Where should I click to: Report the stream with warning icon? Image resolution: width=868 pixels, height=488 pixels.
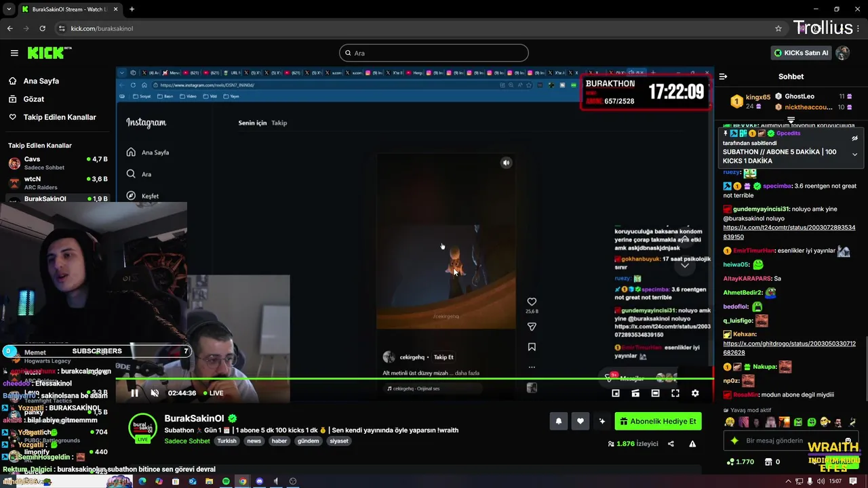tap(692, 444)
